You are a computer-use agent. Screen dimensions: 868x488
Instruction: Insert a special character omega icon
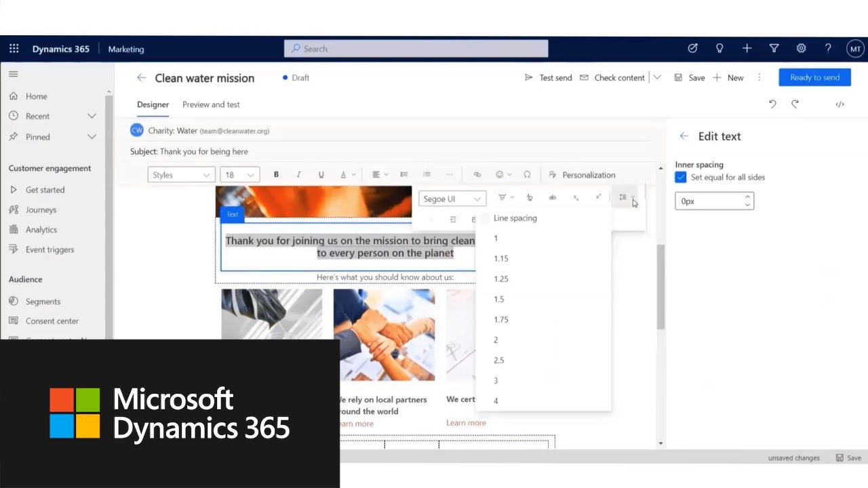click(x=527, y=175)
